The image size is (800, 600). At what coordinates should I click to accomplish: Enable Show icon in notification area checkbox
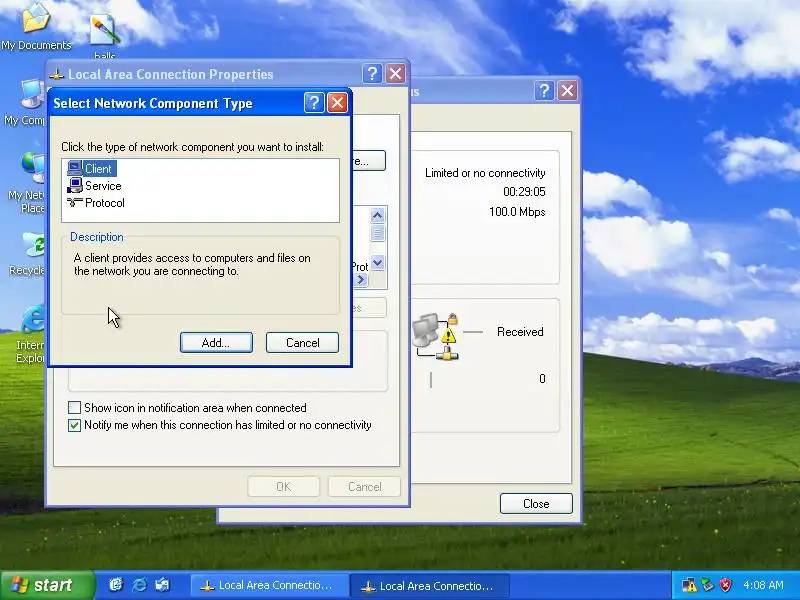pyautogui.click(x=74, y=407)
